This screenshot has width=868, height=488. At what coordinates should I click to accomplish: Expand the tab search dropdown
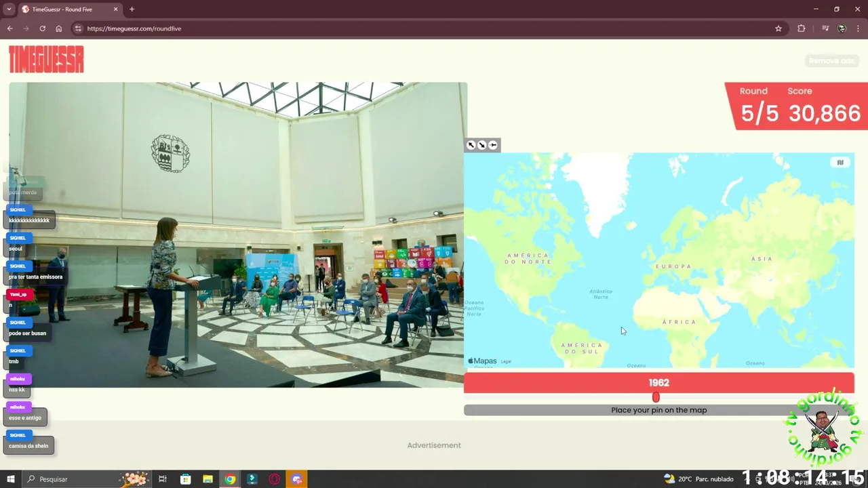point(9,9)
